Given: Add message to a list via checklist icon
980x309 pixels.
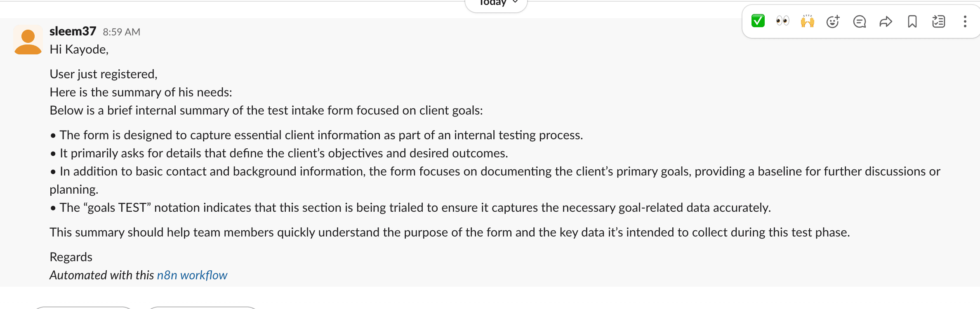Looking at the screenshot, I should tap(939, 21).
